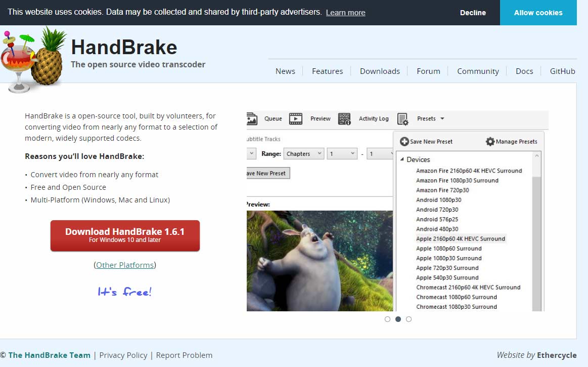Screen dimensions: 588x367
Task: Select Chromecast 1080p30 Surround preset
Action: click(457, 307)
